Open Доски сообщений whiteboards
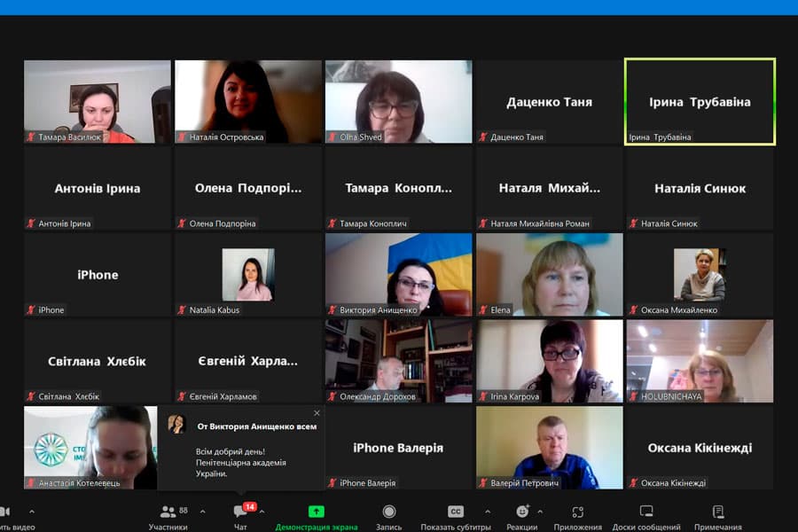The height and width of the screenshot is (532, 798). (646, 517)
